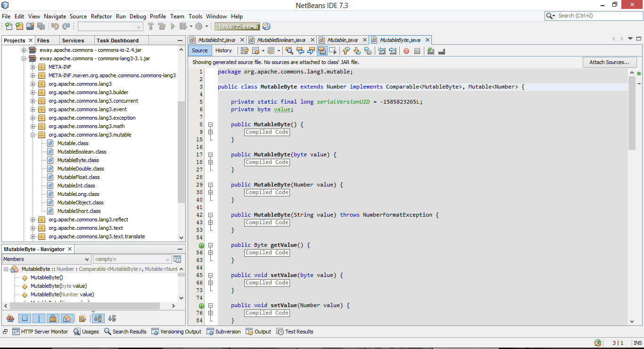The width and height of the screenshot is (644, 349).
Task: Expand the org.apache.commons.lang3.reflect package node
Action: point(32,219)
